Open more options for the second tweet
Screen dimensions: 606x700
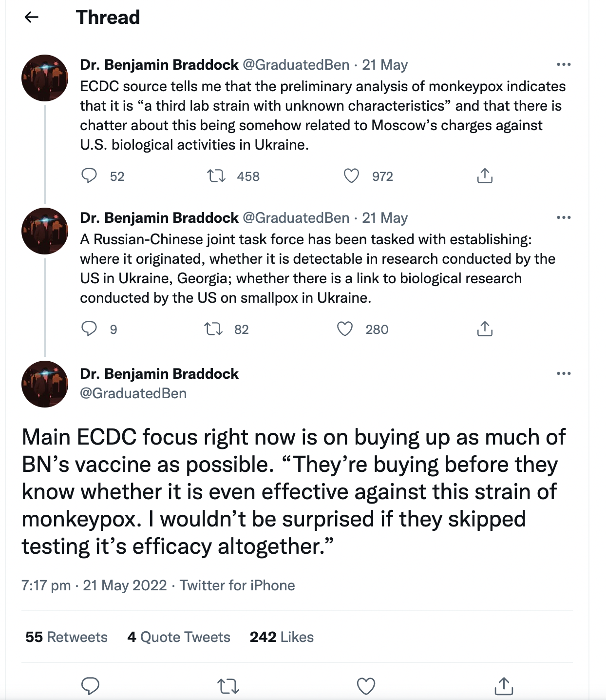coord(564,217)
